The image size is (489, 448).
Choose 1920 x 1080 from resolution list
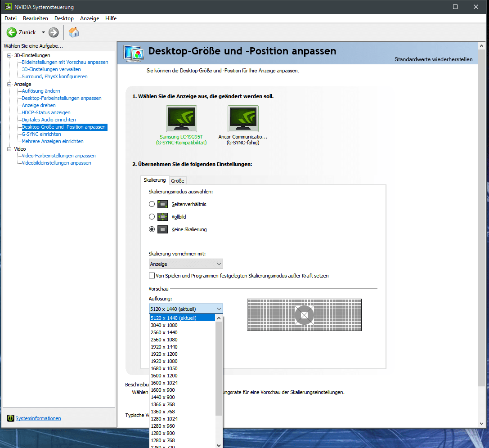pos(183,361)
